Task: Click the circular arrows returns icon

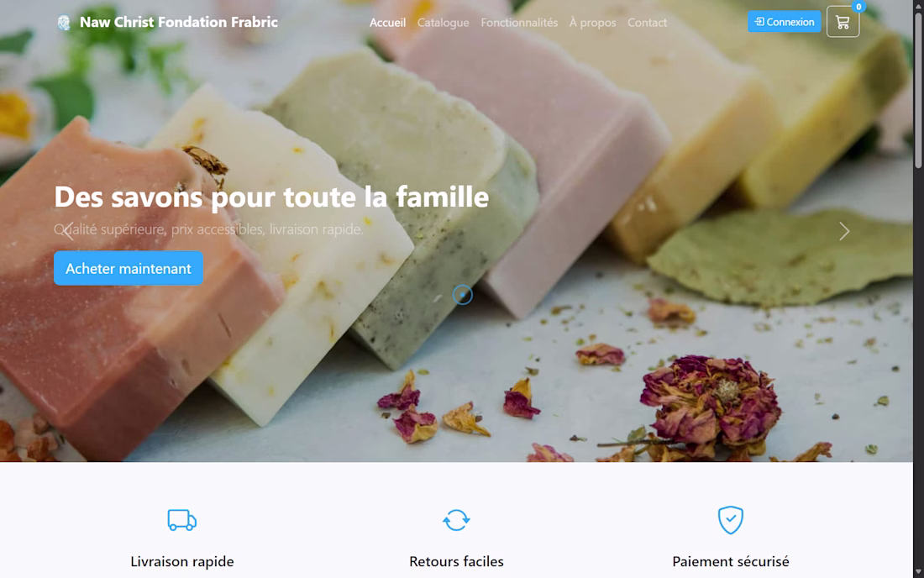Action: (456, 520)
